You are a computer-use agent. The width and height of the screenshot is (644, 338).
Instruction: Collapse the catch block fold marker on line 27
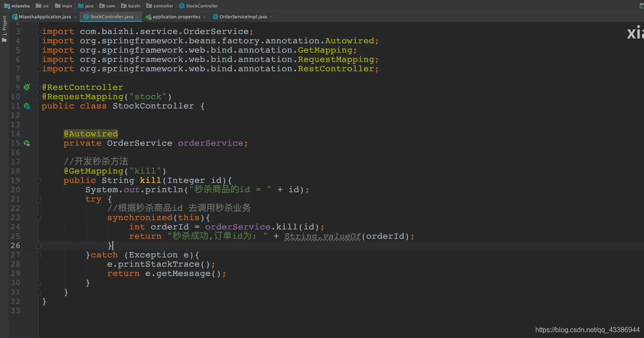point(38,255)
